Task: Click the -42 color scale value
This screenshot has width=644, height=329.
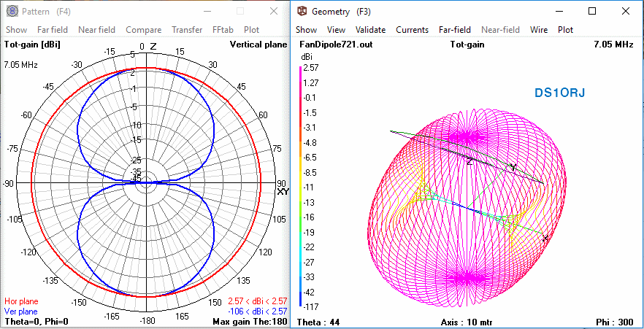Action: coord(310,292)
